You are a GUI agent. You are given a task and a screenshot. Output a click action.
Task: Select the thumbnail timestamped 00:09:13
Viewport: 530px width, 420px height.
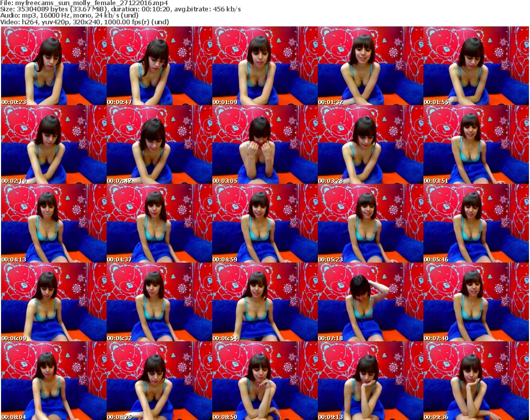(x=370, y=381)
